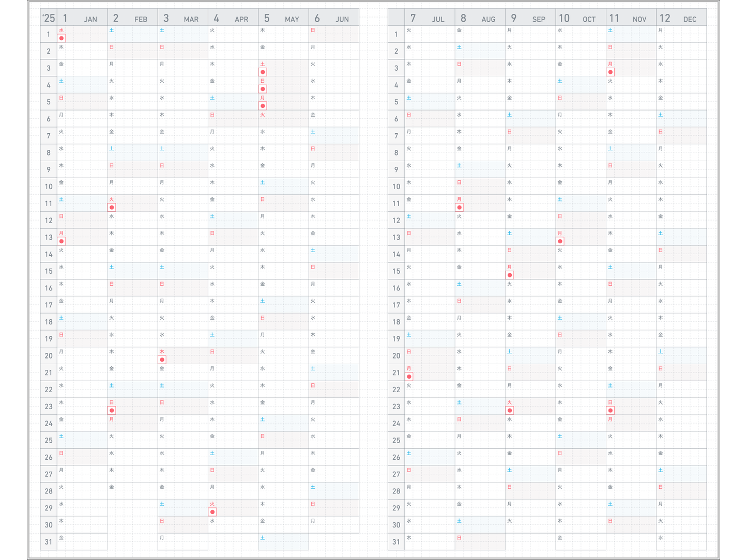Click row number 31 beside the January column
Image resolution: width=747 pixels, height=560 pixels.
[x=49, y=542]
